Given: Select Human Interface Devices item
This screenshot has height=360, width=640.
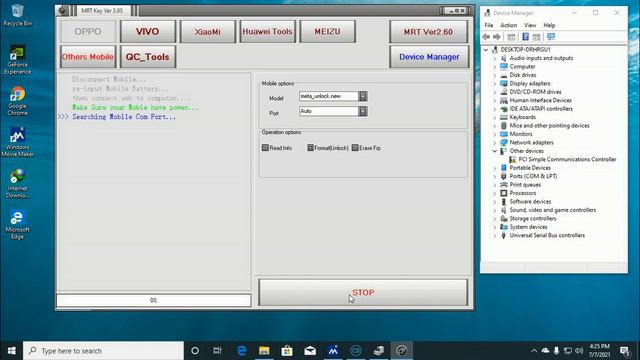Looking at the screenshot, I should click(540, 100).
